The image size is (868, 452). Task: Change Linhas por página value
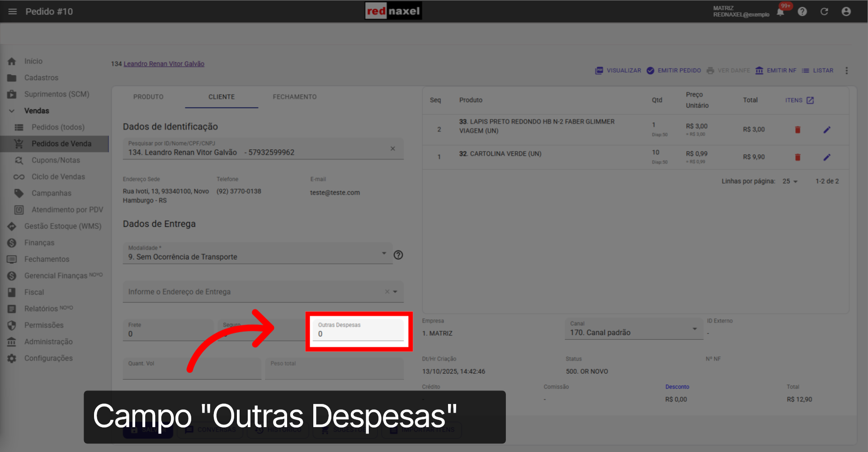pyautogui.click(x=790, y=181)
